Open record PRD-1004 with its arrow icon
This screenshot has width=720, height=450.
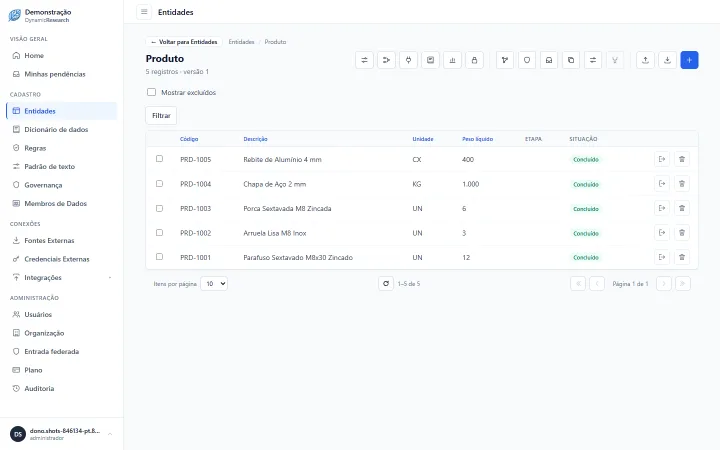coord(662,184)
